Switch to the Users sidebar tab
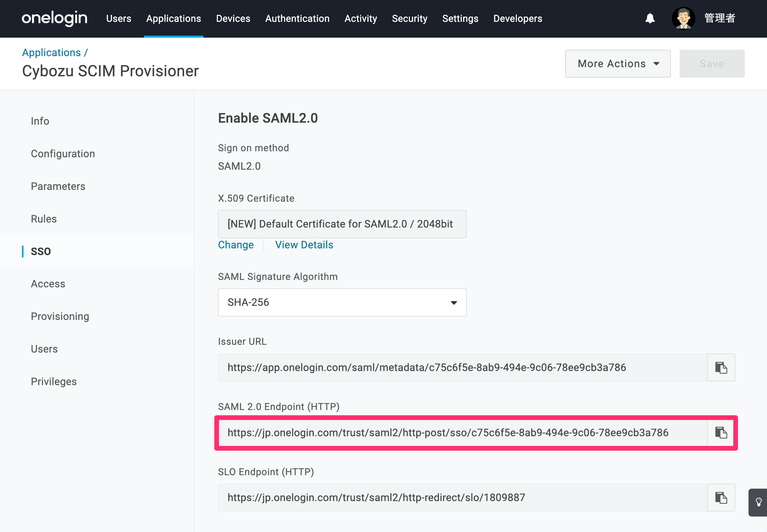 pos(44,349)
